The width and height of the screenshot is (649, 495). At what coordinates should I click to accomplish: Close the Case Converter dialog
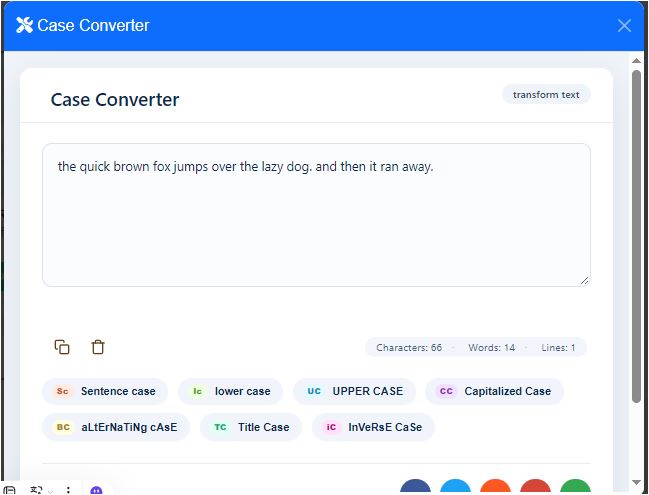[624, 26]
